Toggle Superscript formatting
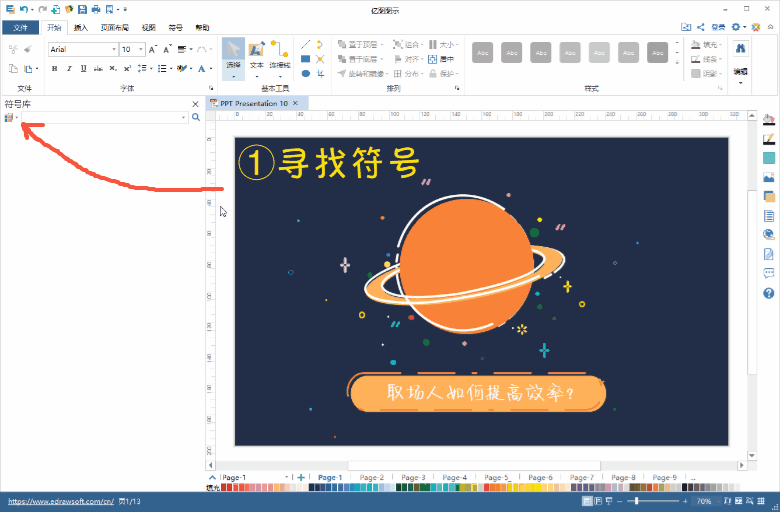This screenshot has width=780, height=512. [x=127, y=69]
